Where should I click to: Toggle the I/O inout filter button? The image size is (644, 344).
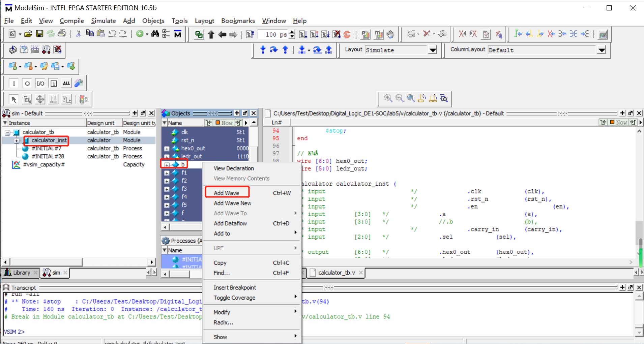pyautogui.click(x=40, y=83)
